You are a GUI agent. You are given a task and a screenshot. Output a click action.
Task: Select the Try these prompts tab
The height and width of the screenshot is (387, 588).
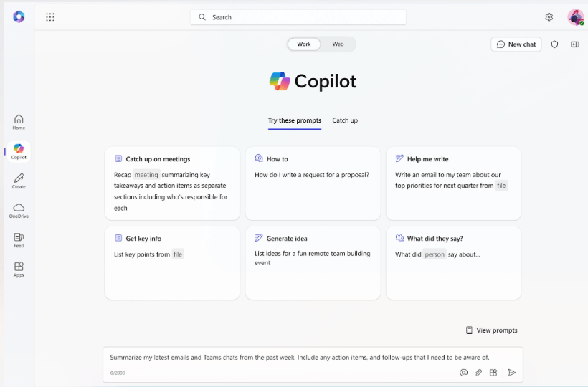tap(294, 120)
